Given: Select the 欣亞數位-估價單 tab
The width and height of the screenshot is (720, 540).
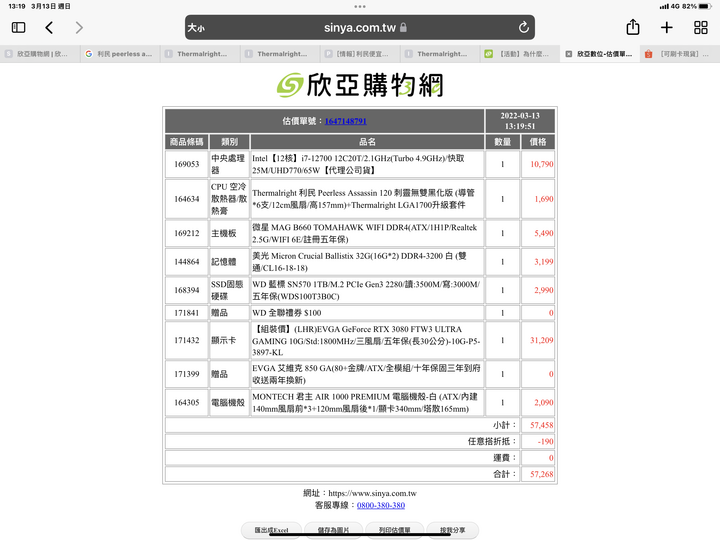Looking at the screenshot, I should [x=600, y=54].
